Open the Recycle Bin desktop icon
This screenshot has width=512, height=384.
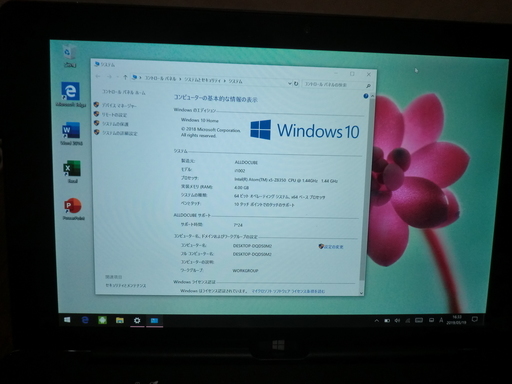point(69,56)
